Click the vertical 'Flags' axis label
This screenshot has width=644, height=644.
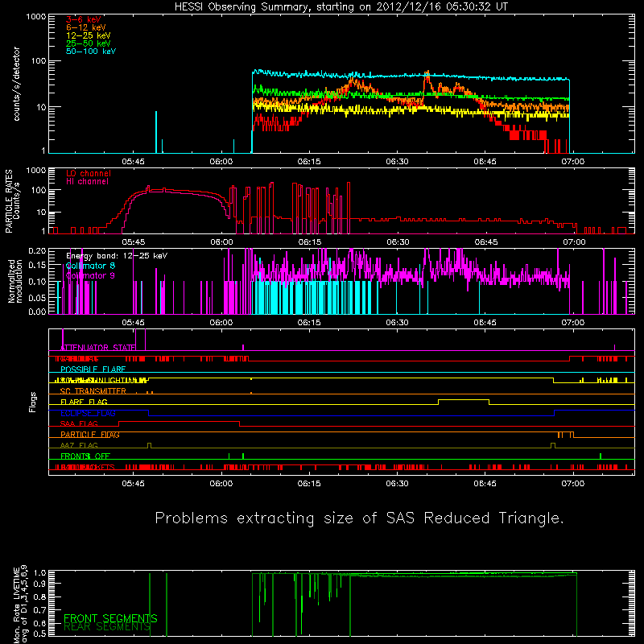[33, 402]
